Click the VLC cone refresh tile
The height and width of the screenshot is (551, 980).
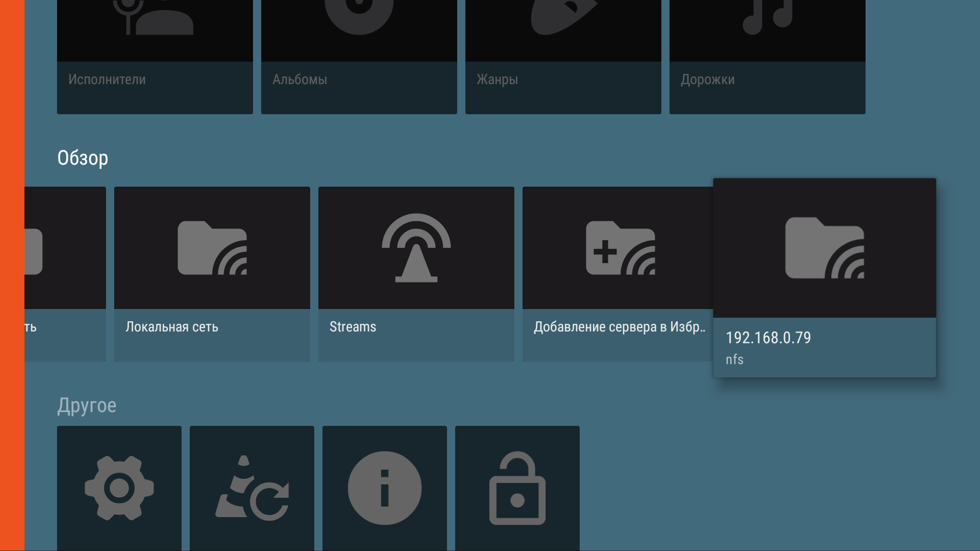252,488
